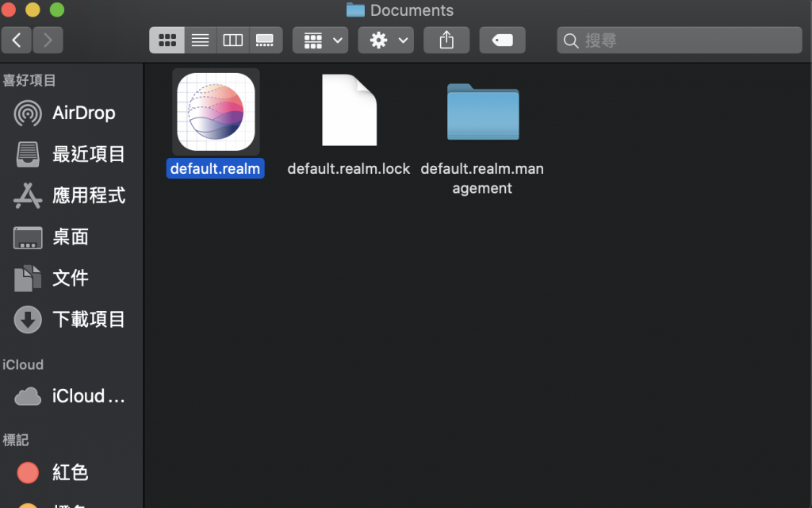Click the default.realm.management folder name
812x508 pixels.
click(x=482, y=178)
